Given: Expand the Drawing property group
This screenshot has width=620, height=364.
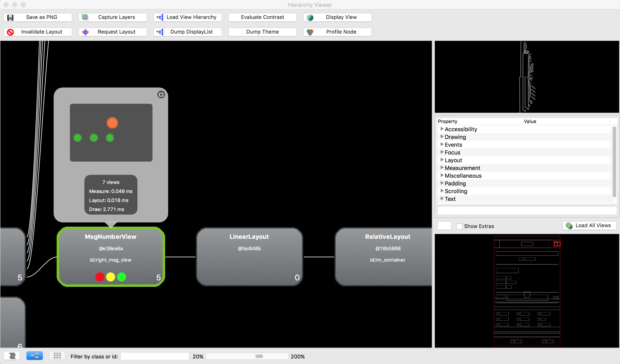Looking at the screenshot, I should 442,136.
